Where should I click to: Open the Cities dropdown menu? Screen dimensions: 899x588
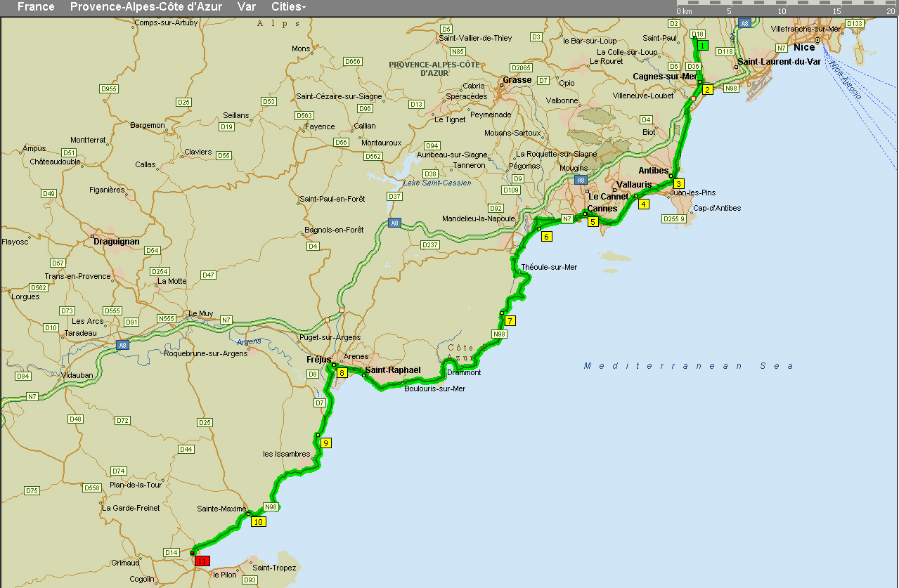(x=288, y=7)
